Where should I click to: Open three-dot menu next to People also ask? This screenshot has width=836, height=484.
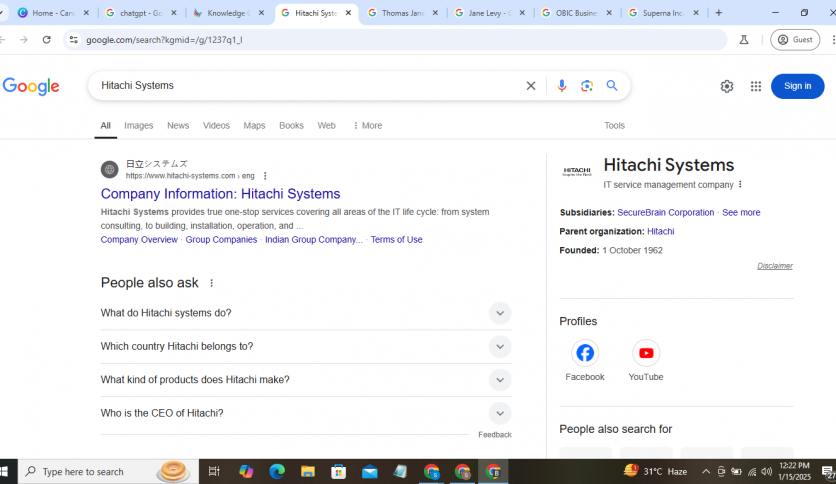pyautogui.click(x=212, y=283)
